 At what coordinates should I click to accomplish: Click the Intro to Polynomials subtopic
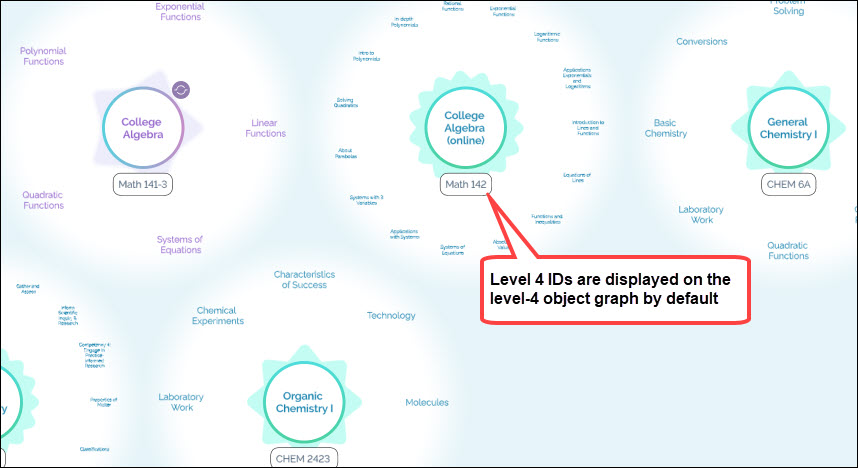tap(367, 56)
